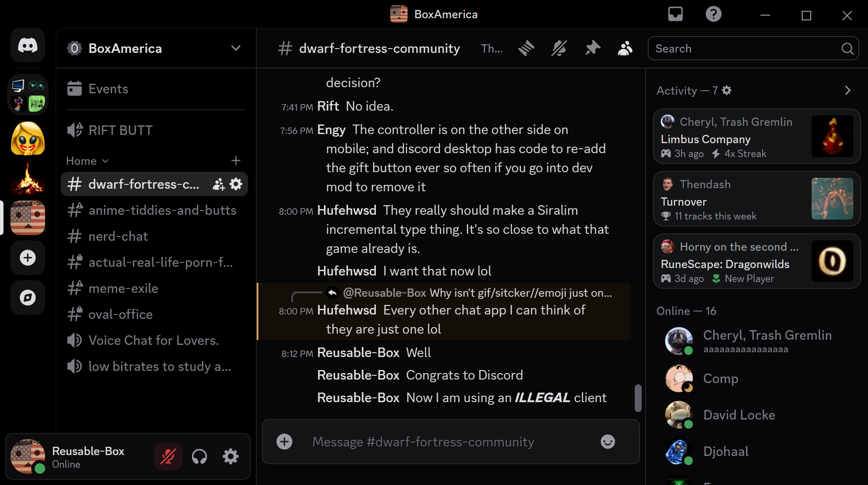
Task: Open the inbox icon in title bar
Action: 675,14
